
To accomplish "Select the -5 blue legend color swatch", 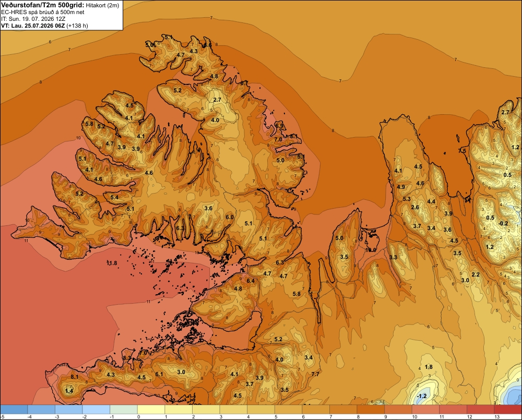I will click(14, 410).
